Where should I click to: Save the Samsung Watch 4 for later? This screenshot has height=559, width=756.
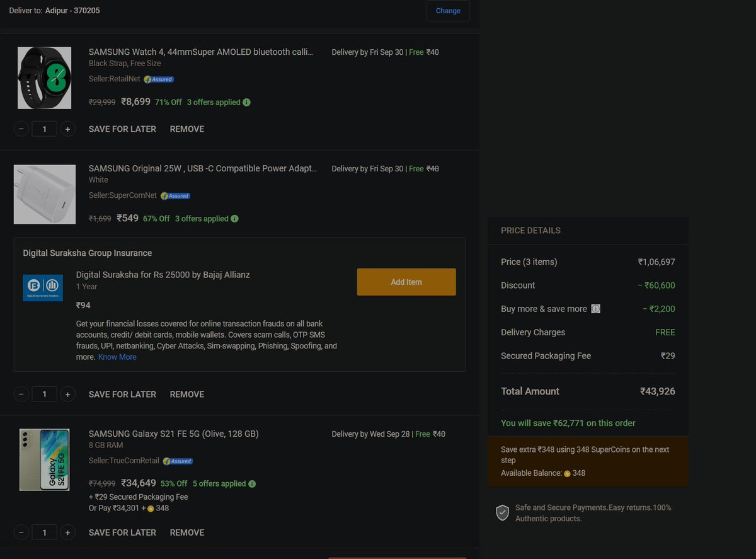[122, 129]
